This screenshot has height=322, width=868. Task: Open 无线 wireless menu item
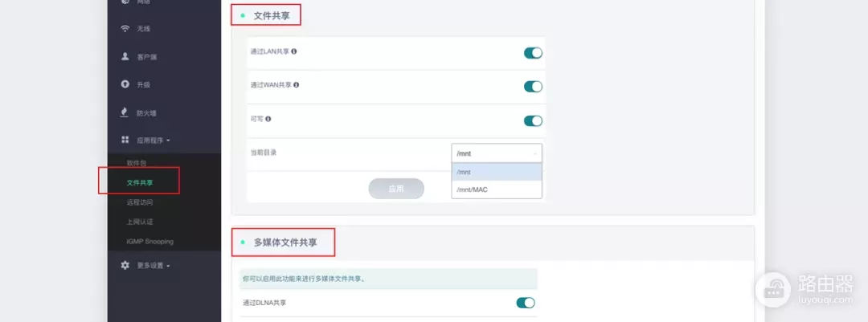[143, 29]
